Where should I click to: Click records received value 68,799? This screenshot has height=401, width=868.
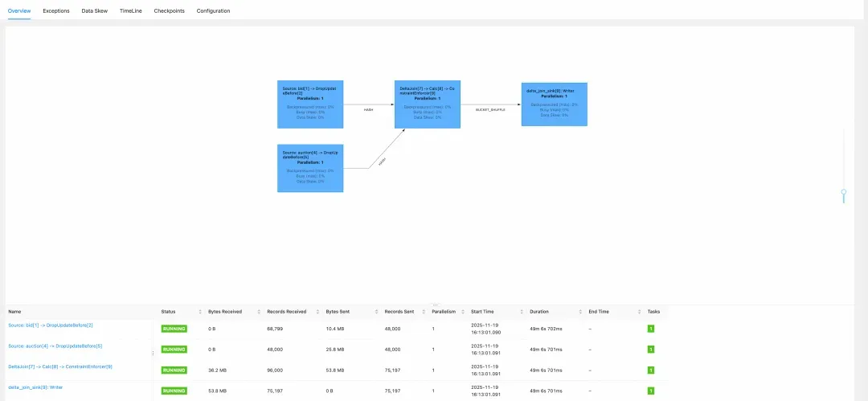coord(275,329)
